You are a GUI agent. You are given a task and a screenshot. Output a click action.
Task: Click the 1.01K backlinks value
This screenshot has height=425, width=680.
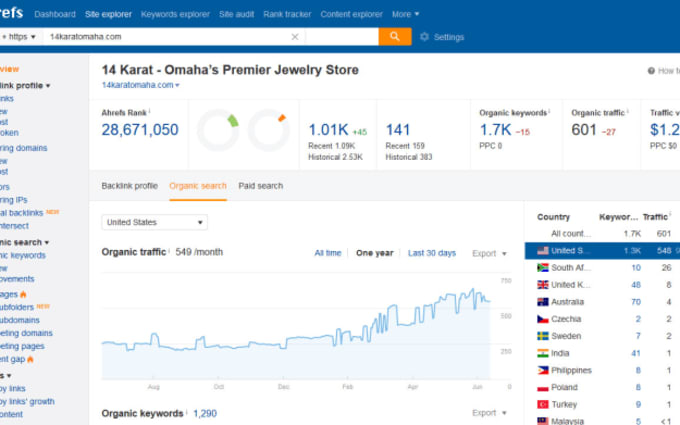click(328, 130)
